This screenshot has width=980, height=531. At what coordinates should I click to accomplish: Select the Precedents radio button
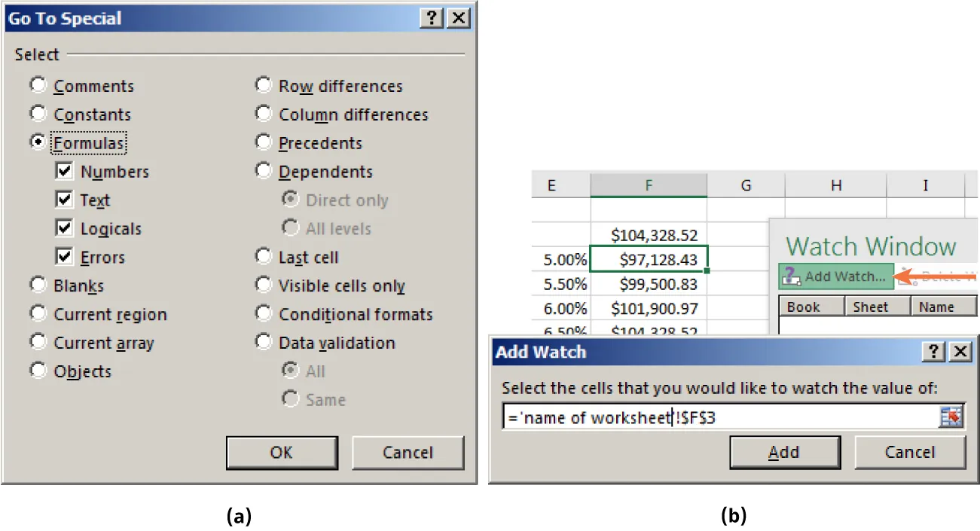point(264,142)
